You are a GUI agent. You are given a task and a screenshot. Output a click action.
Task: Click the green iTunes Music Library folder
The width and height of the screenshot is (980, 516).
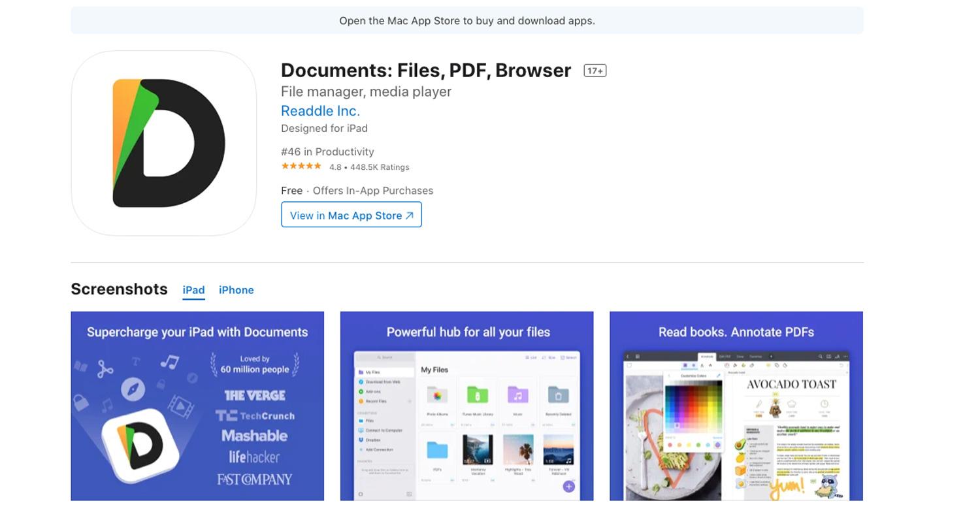(x=478, y=395)
